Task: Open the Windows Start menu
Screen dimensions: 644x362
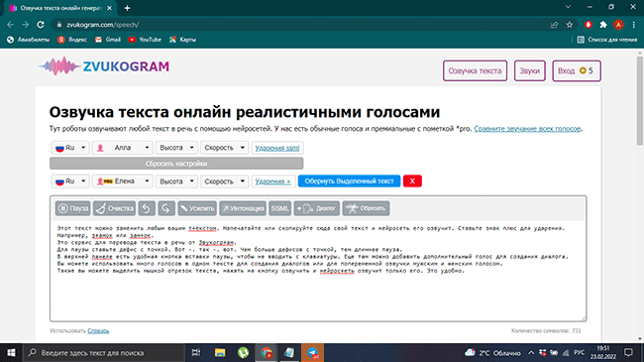Action: point(11,352)
